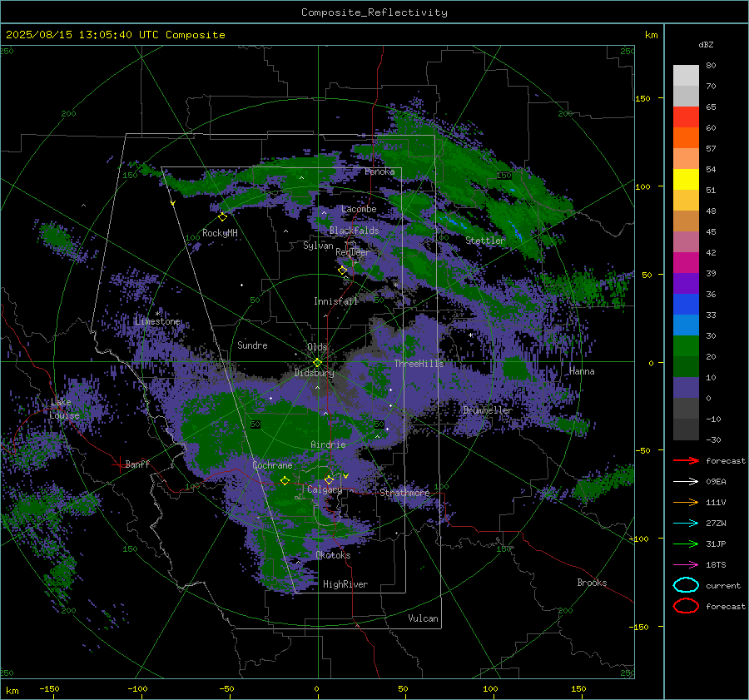Click the Okotoks city label
The height and width of the screenshot is (700, 749).
tap(333, 555)
